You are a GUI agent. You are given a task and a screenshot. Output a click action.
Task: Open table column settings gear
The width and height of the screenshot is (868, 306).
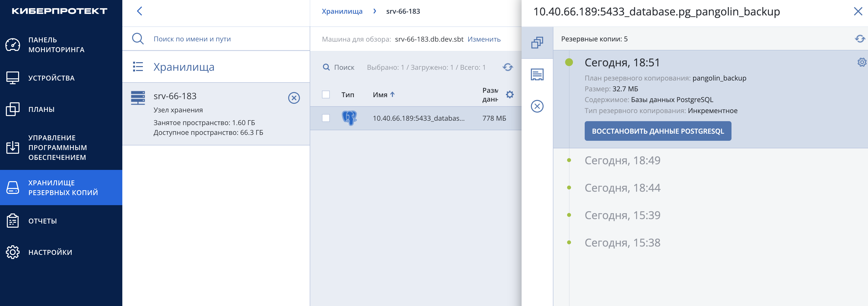(510, 95)
